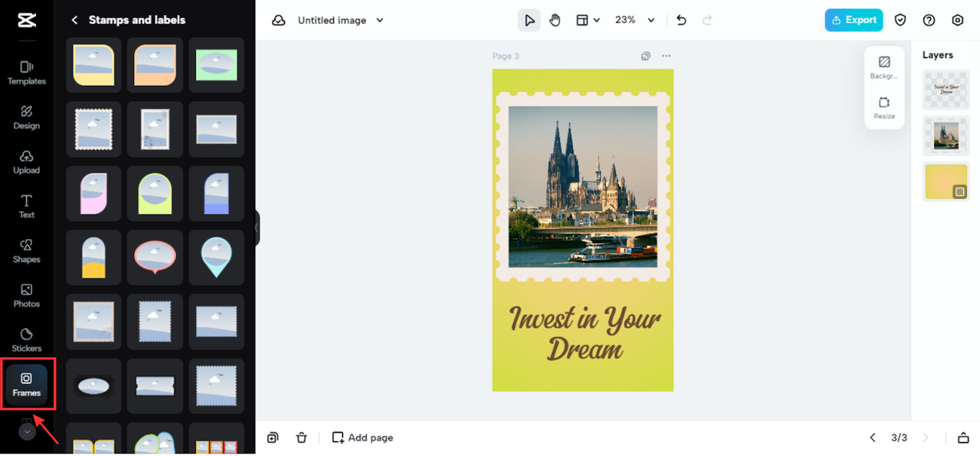The width and height of the screenshot is (980, 456).
Task: Choose the yellow-bottom arch frame
Action: click(x=93, y=258)
